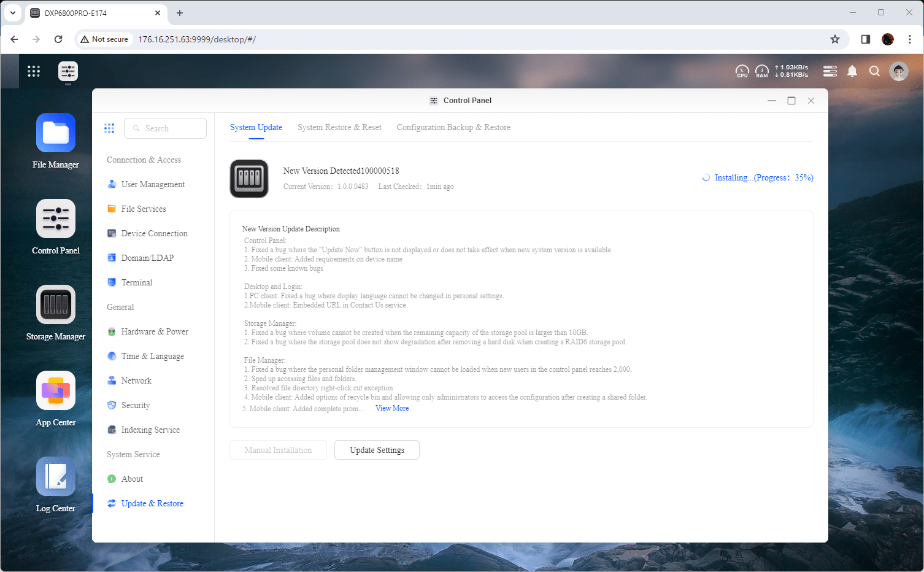The image size is (924, 572).
Task: Click the Control Panel home grid icon
Action: pyautogui.click(x=109, y=128)
